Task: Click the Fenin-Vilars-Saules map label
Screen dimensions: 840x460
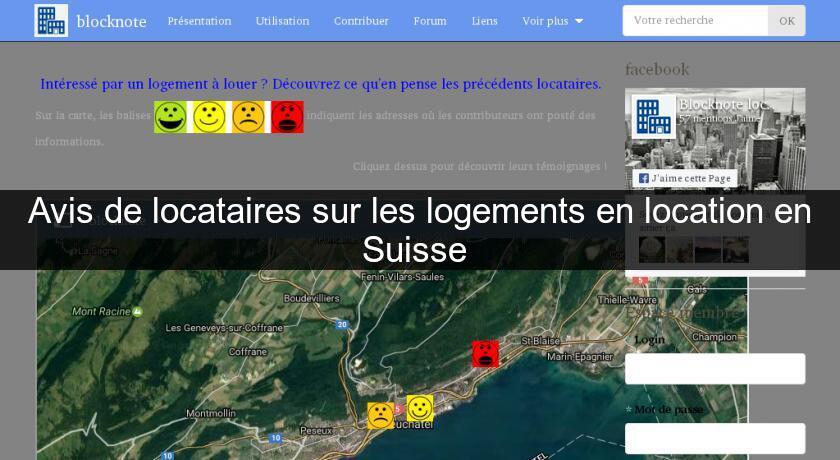Action: click(x=402, y=277)
